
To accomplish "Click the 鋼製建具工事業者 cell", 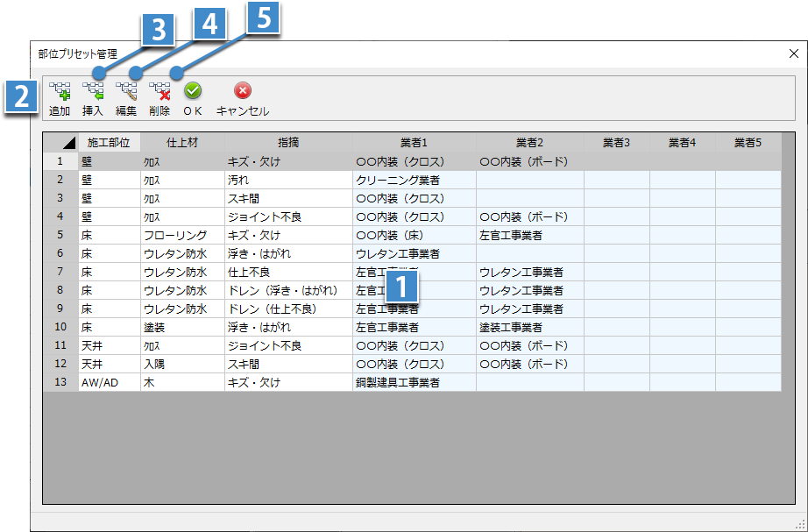I will 398,382.
